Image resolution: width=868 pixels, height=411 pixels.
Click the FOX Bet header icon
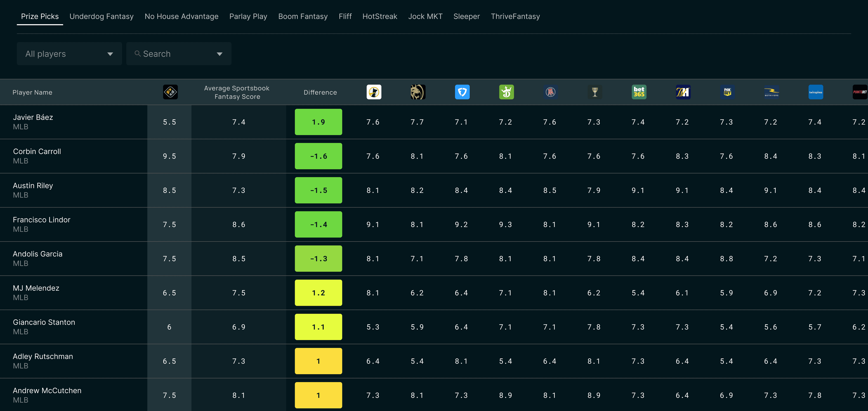[727, 92]
